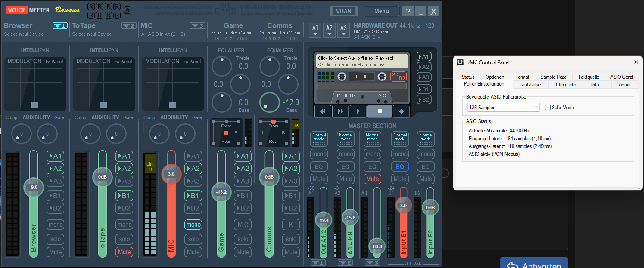The image size is (644, 268).
Task: Click the Antworten reply button
Action: click(534, 263)
